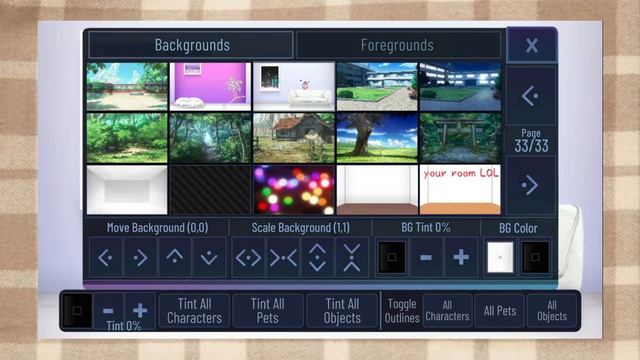Shrink the background vertically
640x360 pixels.
click(x=352, y=258)
